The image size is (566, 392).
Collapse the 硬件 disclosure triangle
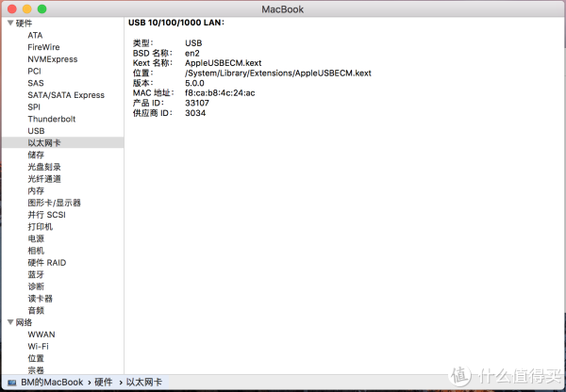coord(10,23)
